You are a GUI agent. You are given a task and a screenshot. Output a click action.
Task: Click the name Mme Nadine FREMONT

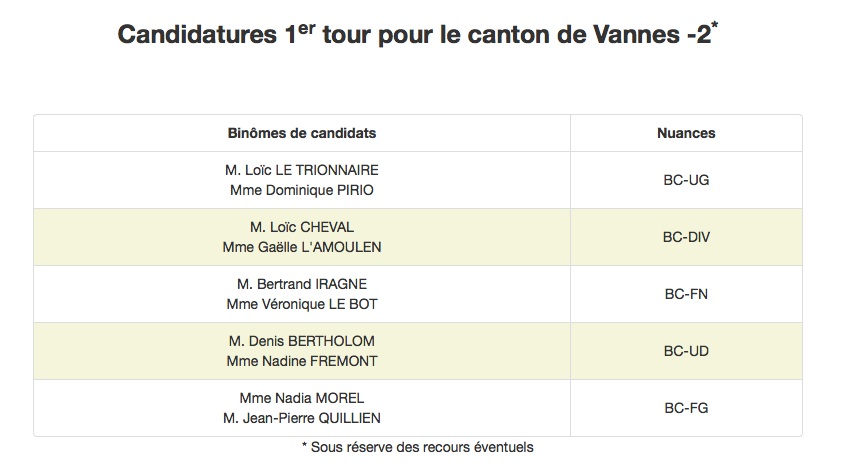pyautogui.click(x=302, y=361)
